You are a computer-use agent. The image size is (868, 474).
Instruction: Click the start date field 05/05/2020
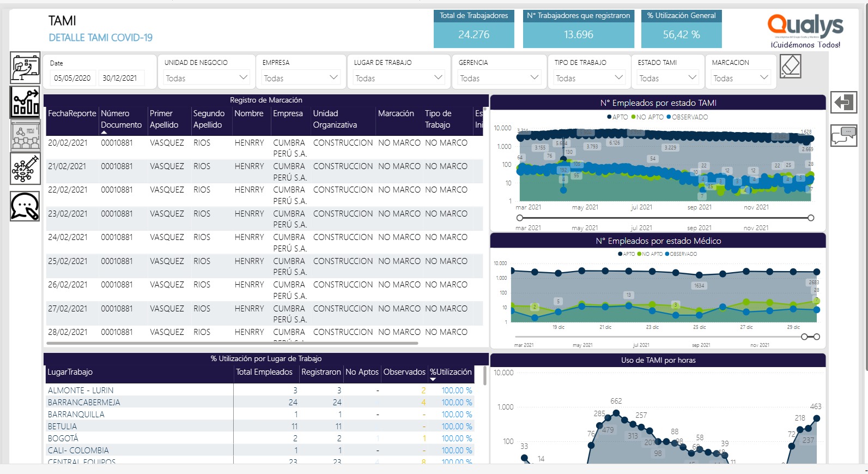click(72, 78)
